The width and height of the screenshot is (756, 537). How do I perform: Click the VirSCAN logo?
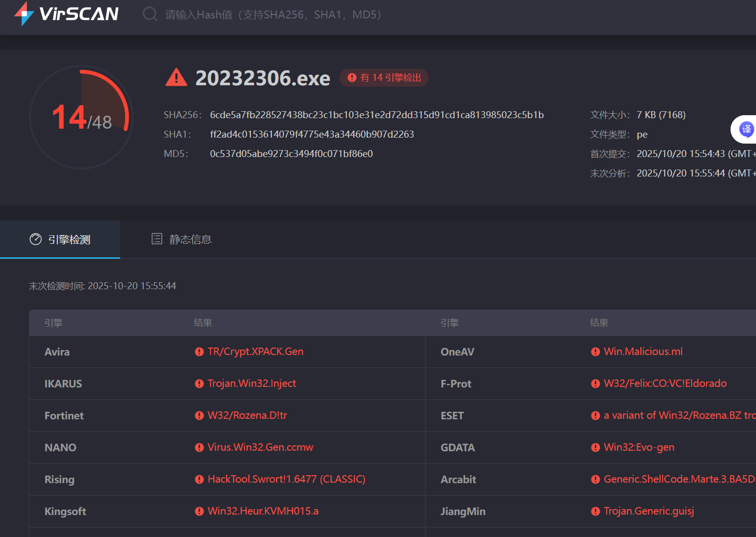tap(66, 13)
